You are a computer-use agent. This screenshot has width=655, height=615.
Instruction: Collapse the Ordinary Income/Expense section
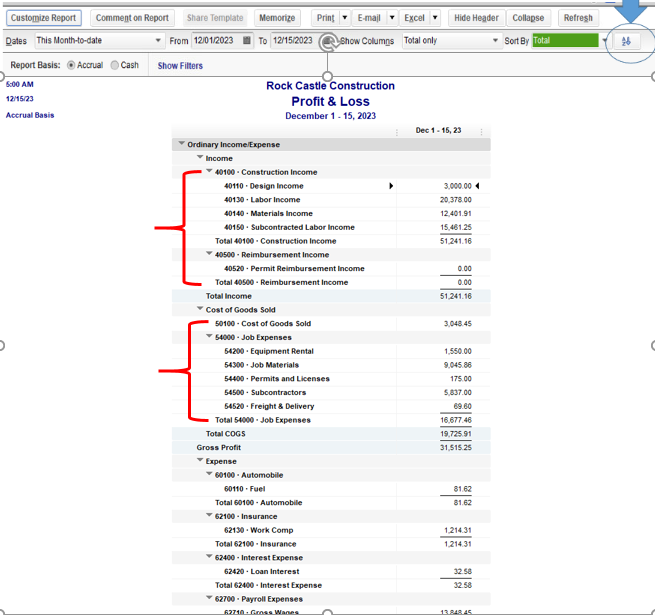pos(181,143)
